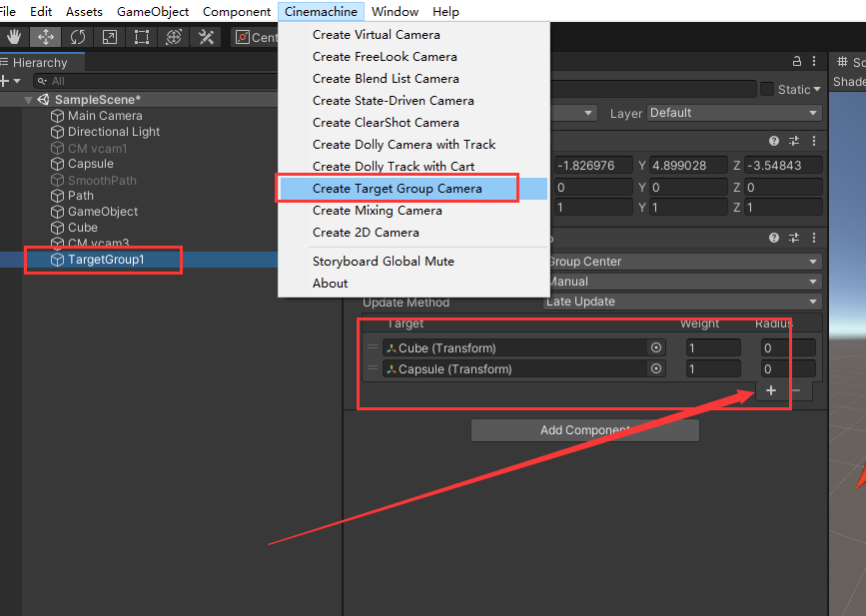Viewport: 866px width, 616px height.
Task: Click the Add Component button
Action: (585, 430)
